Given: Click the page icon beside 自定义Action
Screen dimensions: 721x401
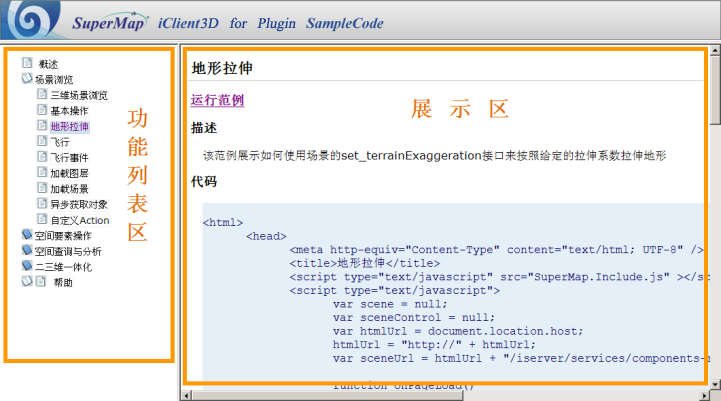Looking at the screenshot, I should (42, 220).
